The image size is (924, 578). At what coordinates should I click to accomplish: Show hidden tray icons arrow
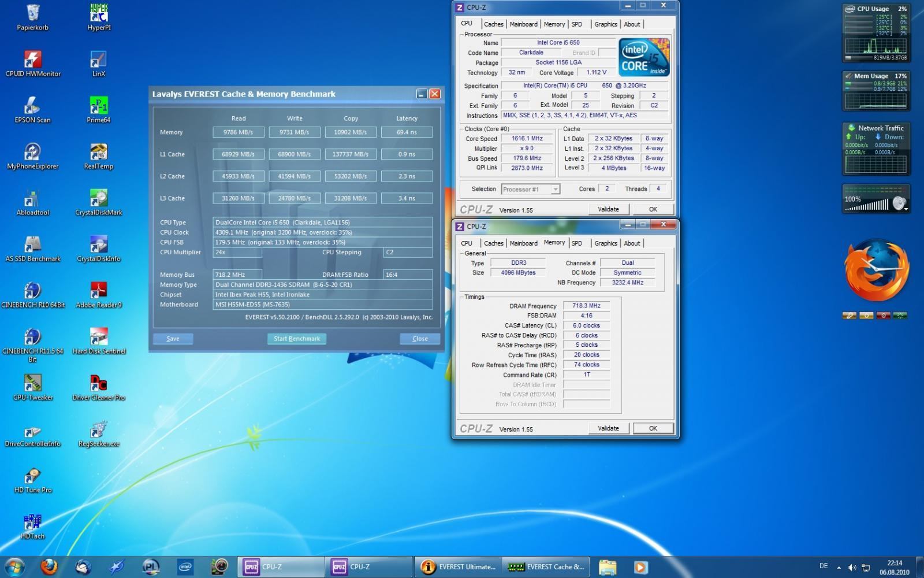[839, 568]
